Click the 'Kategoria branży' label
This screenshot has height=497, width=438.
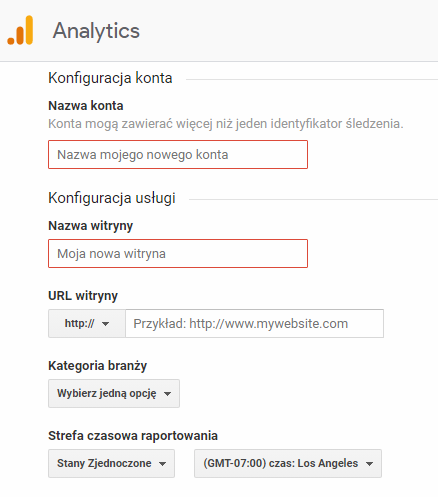click(98, 366)
